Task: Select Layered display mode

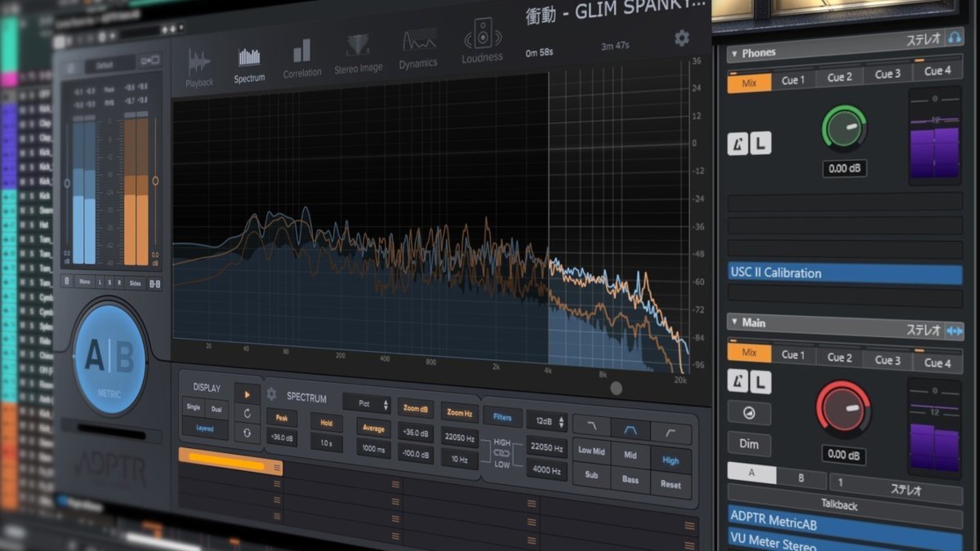Action: (x=205, y=428)
